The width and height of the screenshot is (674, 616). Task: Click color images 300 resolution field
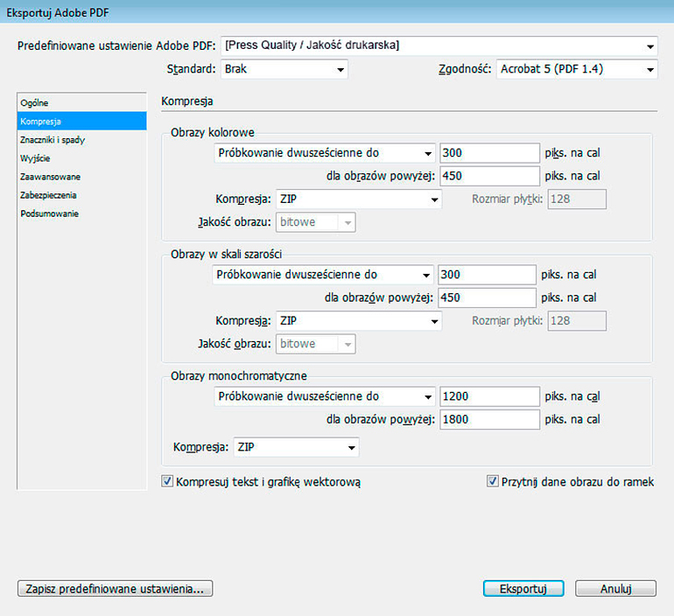tap(489, 153)
